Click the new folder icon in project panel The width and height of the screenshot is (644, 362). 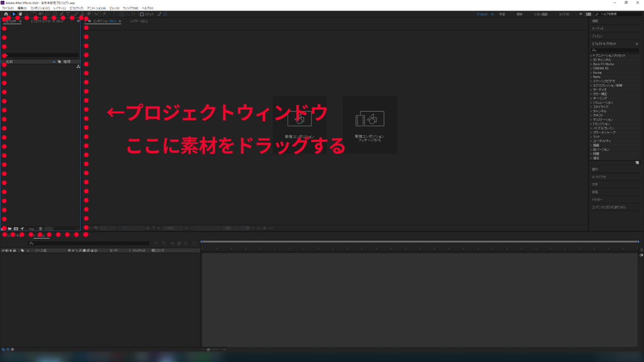pos(10,229)
